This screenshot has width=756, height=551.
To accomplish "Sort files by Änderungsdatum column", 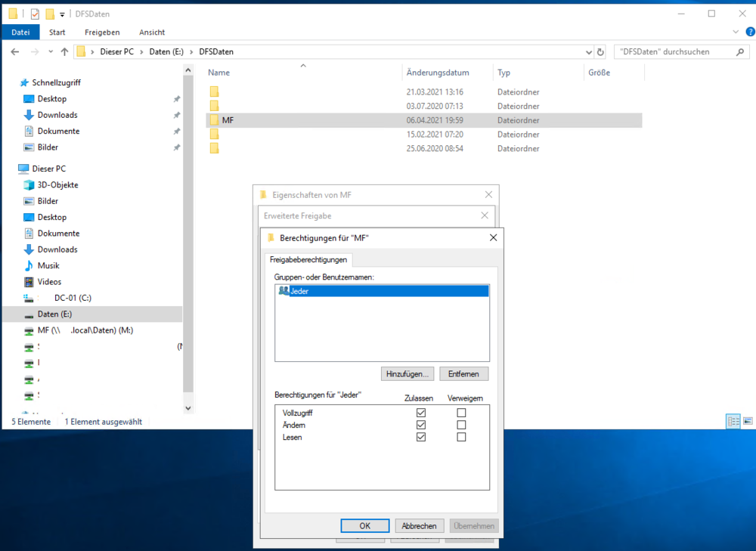I will (438, 73).
